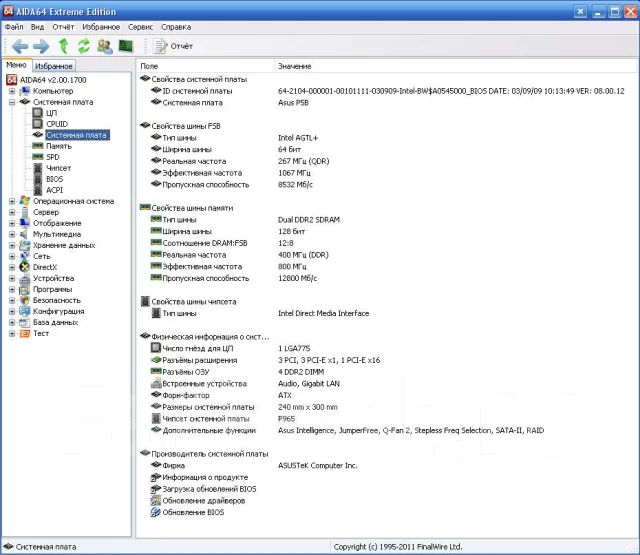Image resolution: width=640 pixels, height=555 pixels.
Task: Click the Поле column header
Action: pyautogui.click(x=205, y=66)
